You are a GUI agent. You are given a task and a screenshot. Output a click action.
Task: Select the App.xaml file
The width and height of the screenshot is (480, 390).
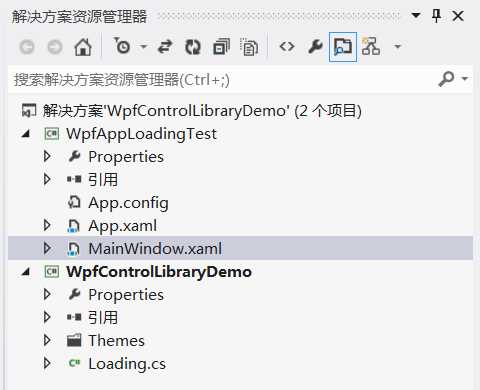click(123, 226)
